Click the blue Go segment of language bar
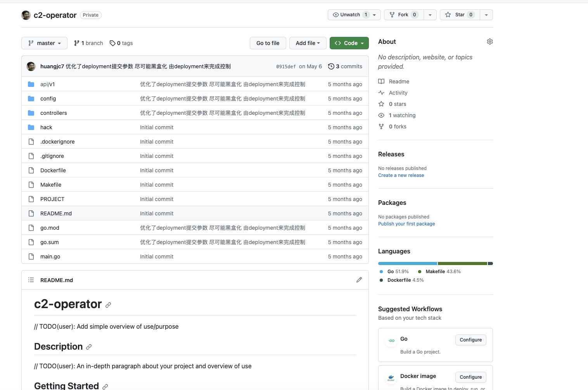 pyautogui.click(x=408, y=263)
